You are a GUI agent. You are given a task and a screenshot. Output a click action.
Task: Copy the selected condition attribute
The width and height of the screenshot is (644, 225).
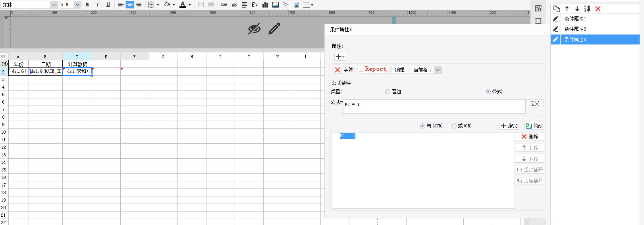coord(557,9)
